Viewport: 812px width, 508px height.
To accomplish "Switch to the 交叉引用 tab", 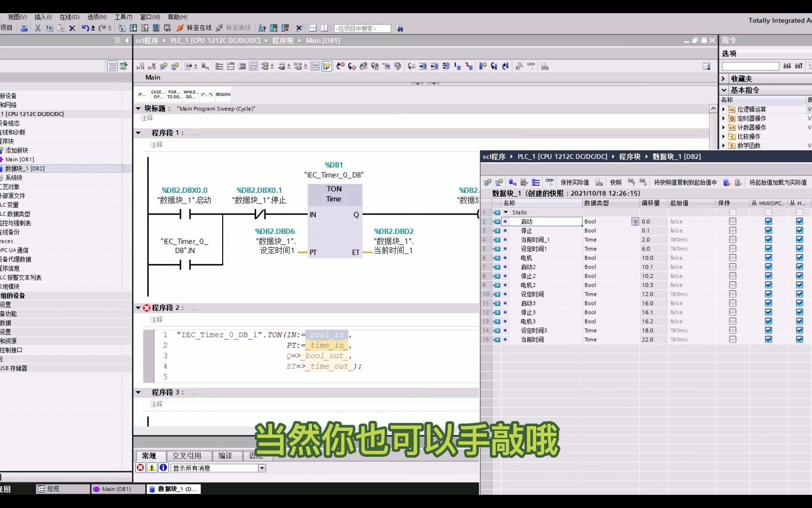I will (x=187, y=455).
